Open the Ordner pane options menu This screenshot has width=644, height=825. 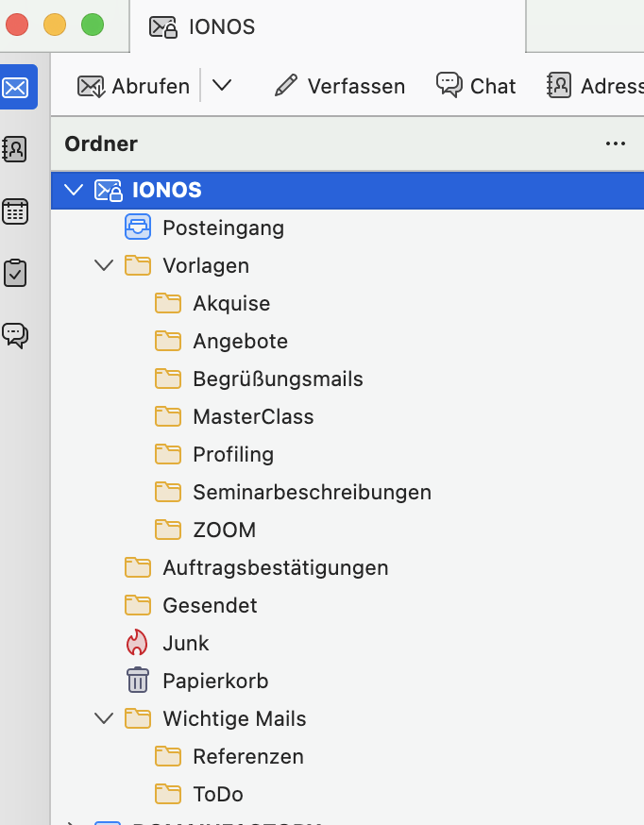616,143
